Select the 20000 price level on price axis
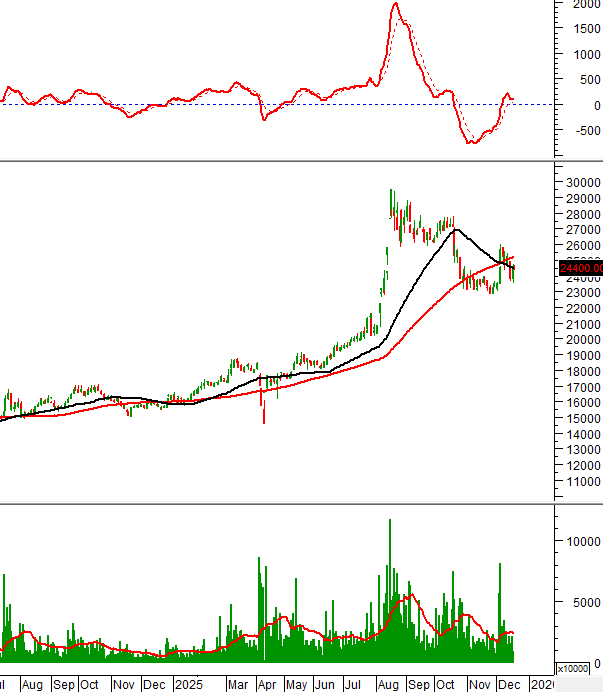Image resolution: width=603 pixels, height=692 pixels. (581, 340)
